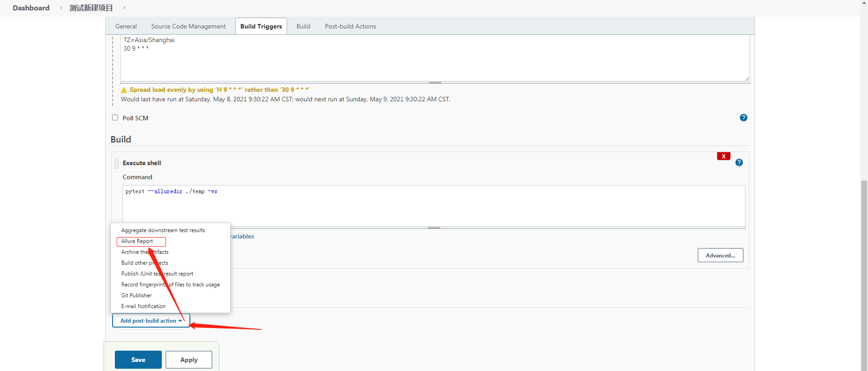Click breadcrumb arrow after 测试新建项目
The width and height of the screenshot is (868, 371).
tap(125, 8)
